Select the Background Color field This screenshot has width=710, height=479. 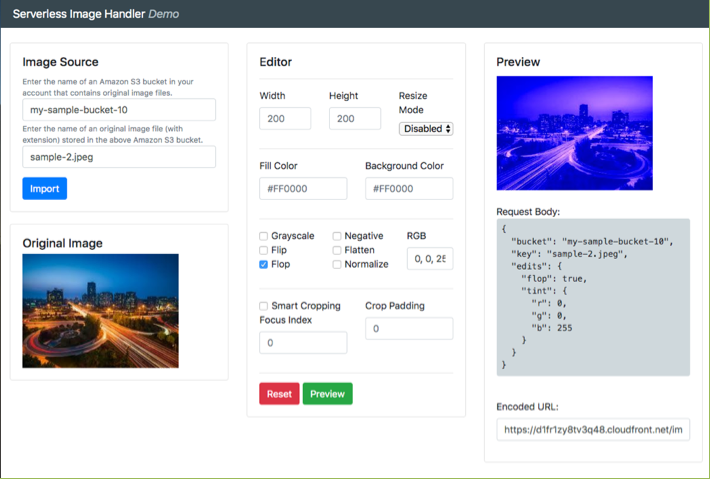tap(408, 189)
